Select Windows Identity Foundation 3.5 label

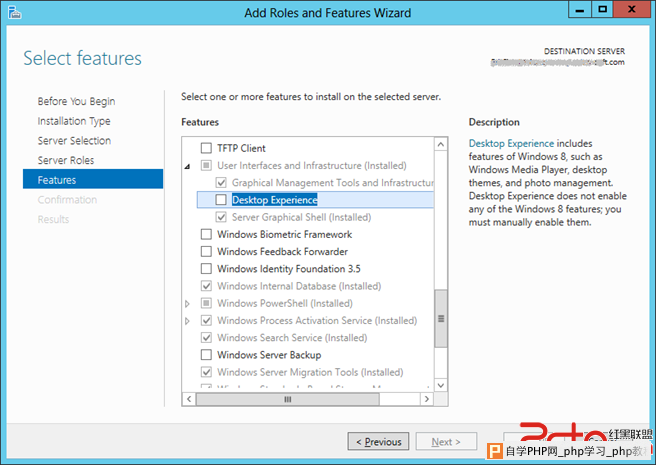(289, 268)
